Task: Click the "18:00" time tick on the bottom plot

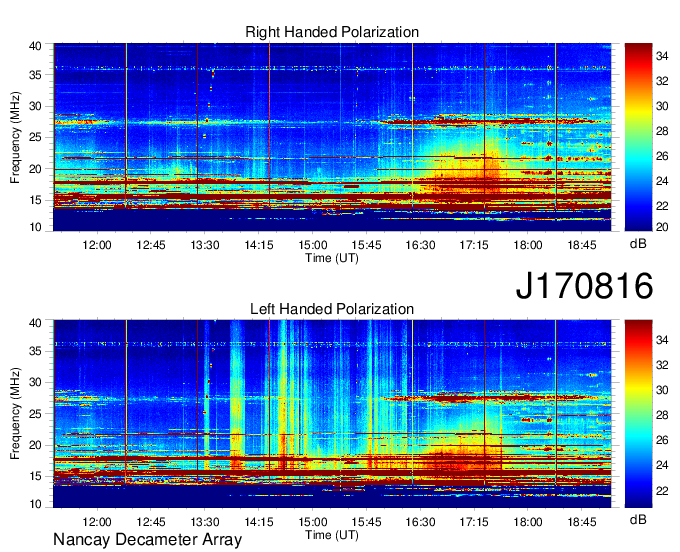Action: tap(528, 522)
